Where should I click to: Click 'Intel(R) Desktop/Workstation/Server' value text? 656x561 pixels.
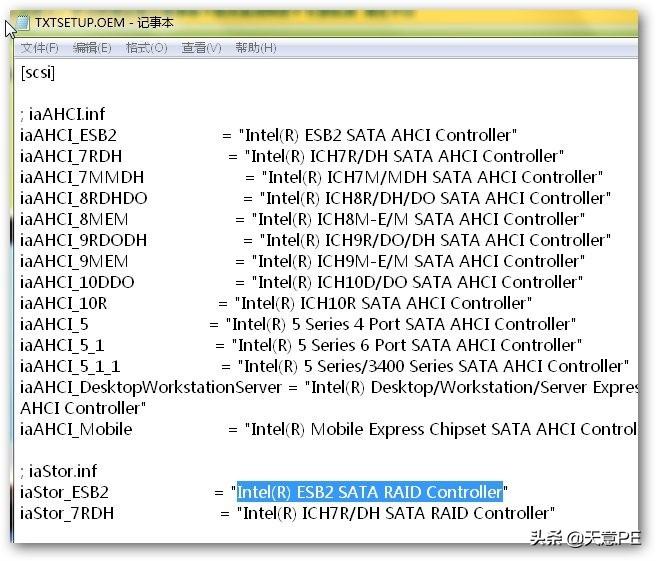448,387
